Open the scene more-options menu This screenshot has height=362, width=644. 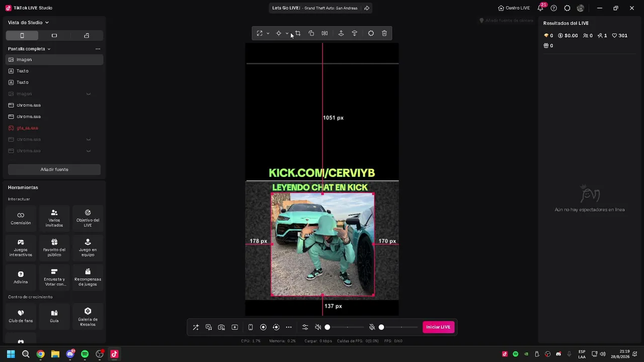coord(98,49)
